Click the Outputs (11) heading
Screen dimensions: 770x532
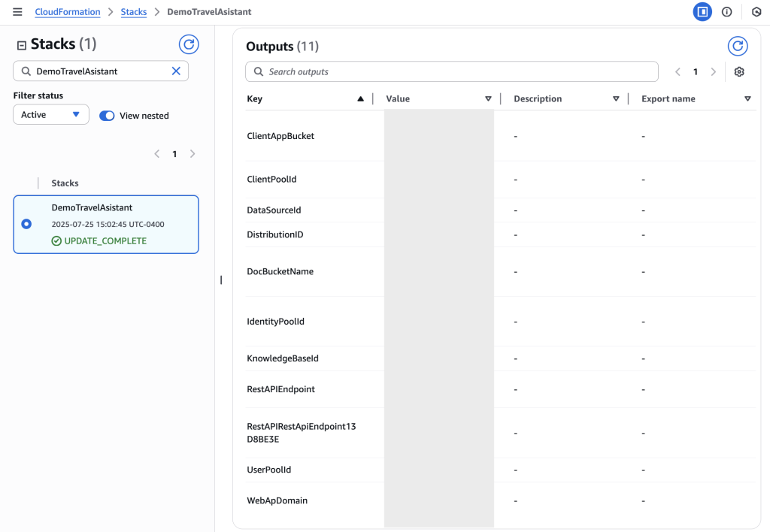(x=283, y=46)
